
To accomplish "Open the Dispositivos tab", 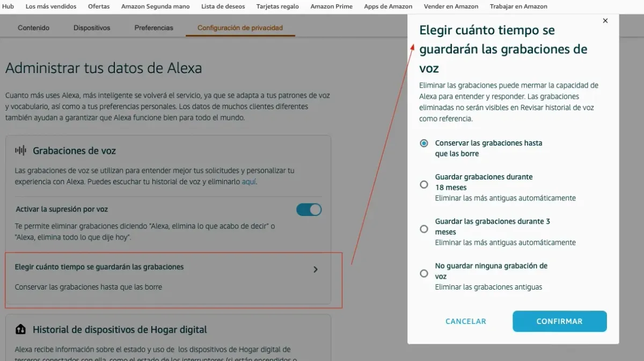I will (x=92, y=27).
